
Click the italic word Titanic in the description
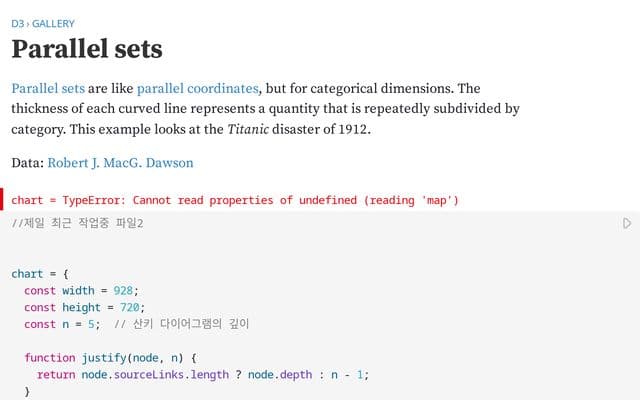point(248,129)
